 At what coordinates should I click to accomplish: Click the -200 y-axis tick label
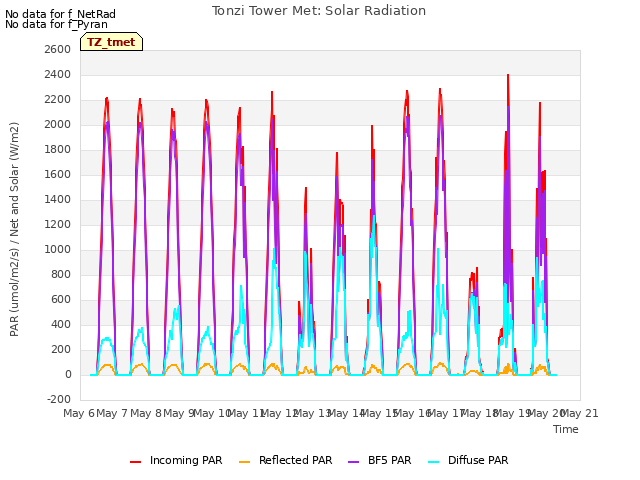(x=59, y=399)
